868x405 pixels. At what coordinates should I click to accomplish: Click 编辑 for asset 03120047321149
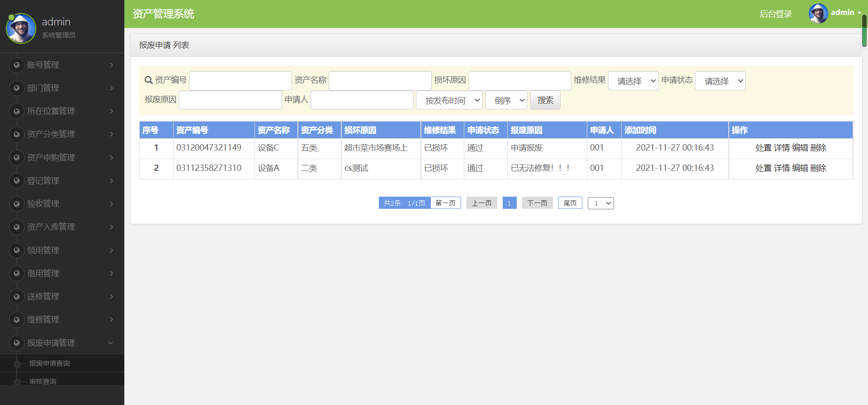coord(800,148)
